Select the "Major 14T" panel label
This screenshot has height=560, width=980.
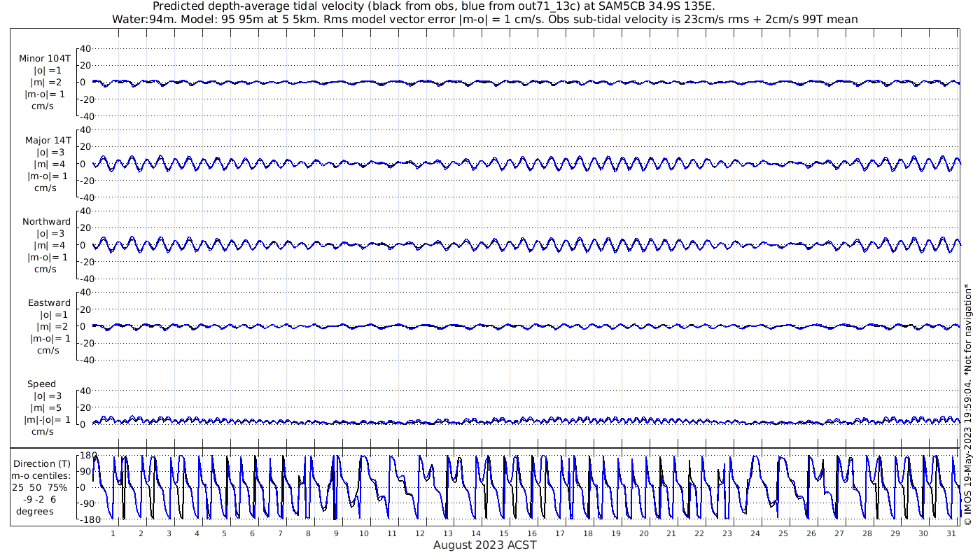(48, 141)
